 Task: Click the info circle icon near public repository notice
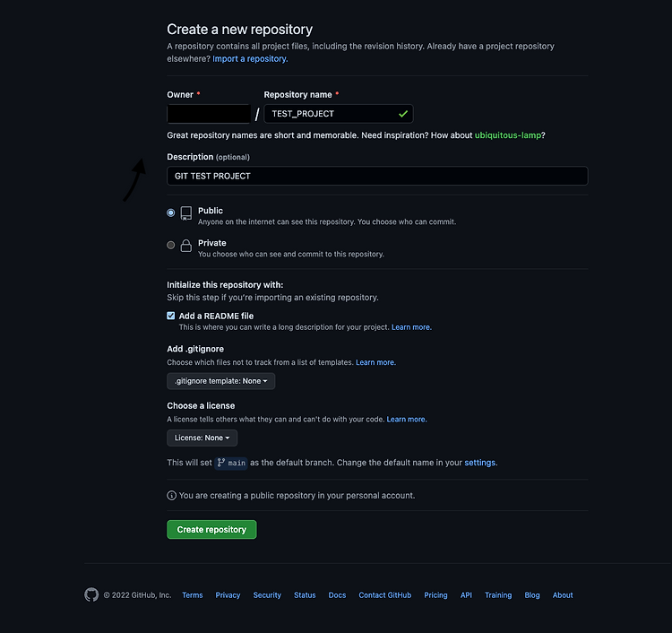click(171, 495)
